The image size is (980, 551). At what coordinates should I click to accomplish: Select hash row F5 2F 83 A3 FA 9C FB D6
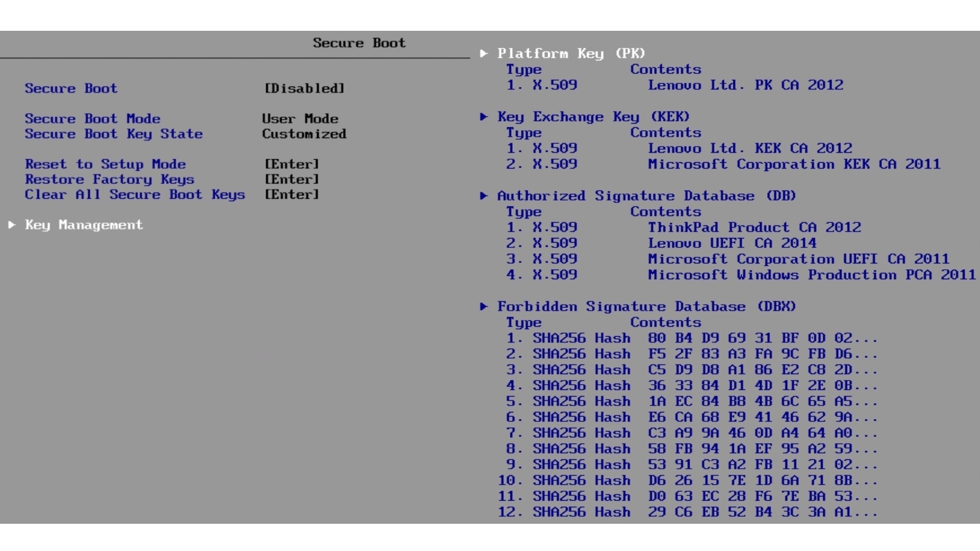coord(692,354)
